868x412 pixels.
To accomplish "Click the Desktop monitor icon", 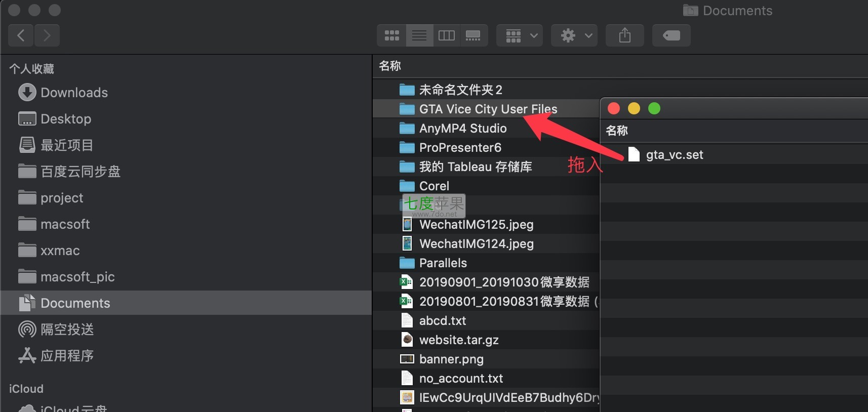I will pyautogui.click(x=27, y=119).
